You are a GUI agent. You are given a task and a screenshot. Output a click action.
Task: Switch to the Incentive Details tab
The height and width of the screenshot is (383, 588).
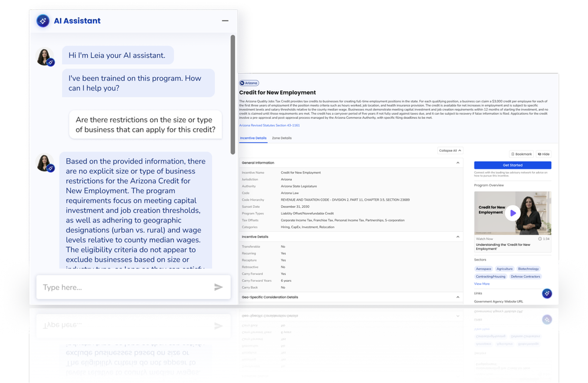(253, 138)
